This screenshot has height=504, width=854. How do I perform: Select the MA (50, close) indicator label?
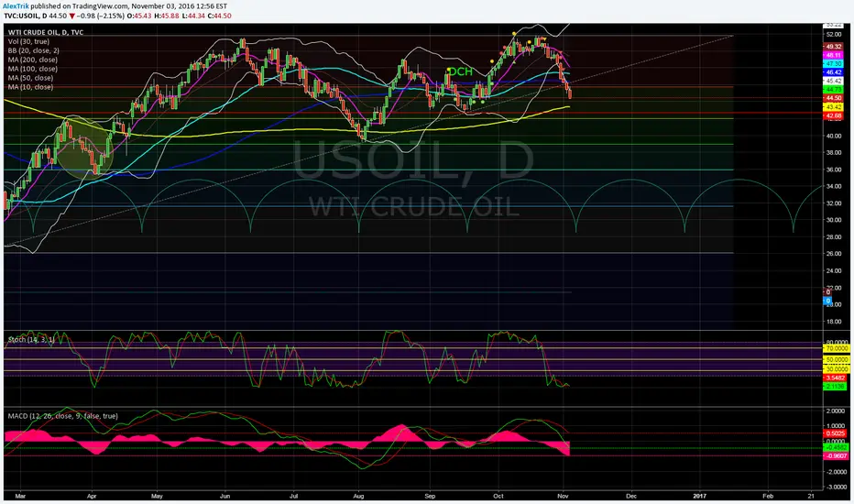pos(30,78)
